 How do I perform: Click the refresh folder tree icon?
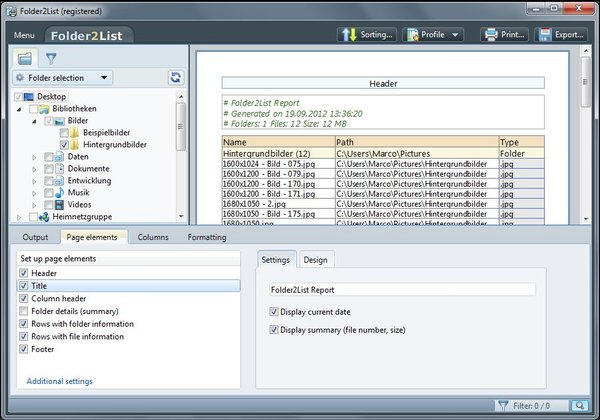coord(176,77)
